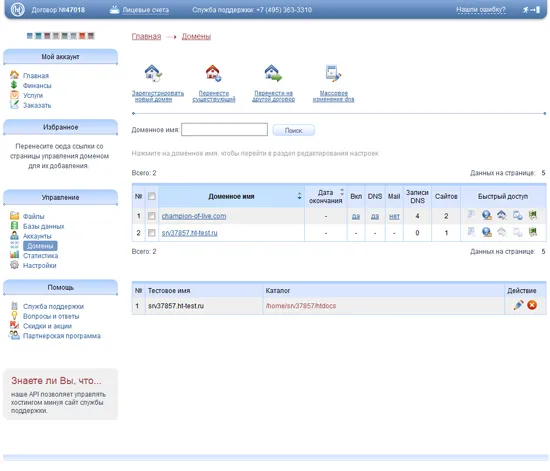Click the window-with-globe icon for champion-of-live.com

coord(518,215)
